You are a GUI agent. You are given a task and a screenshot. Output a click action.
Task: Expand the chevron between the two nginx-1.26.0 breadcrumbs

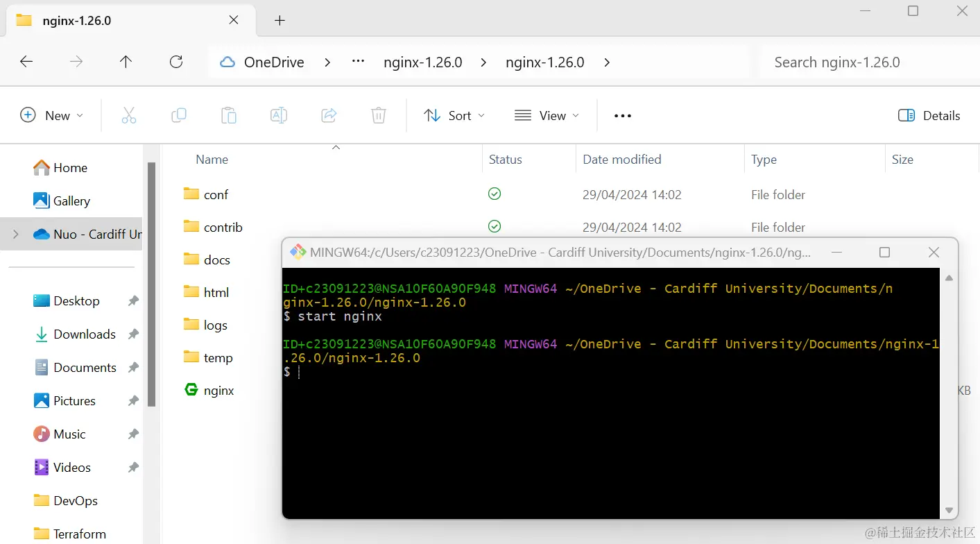coord(484,62)
